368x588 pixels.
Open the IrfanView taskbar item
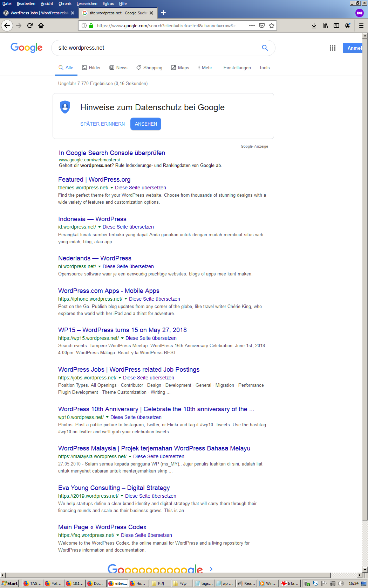point(290,583)
